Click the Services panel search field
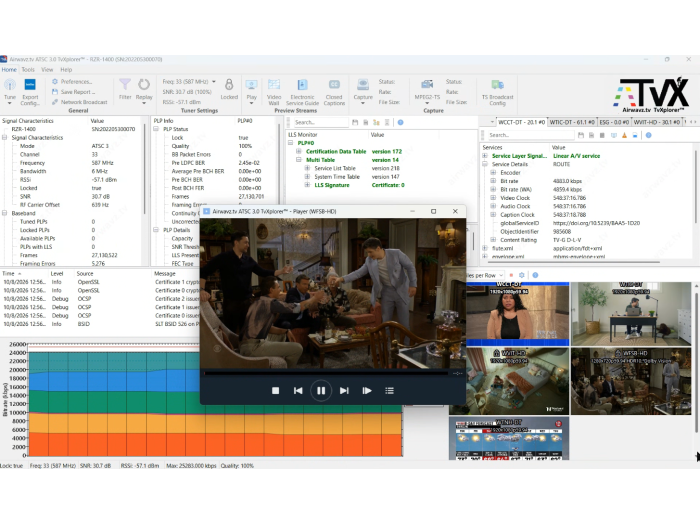The width and height of the screenshot is (700, 525). 530,135
